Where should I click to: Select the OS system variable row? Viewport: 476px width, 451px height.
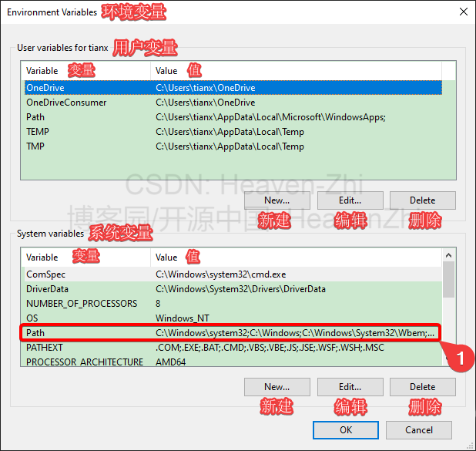(x=233, y=318)
